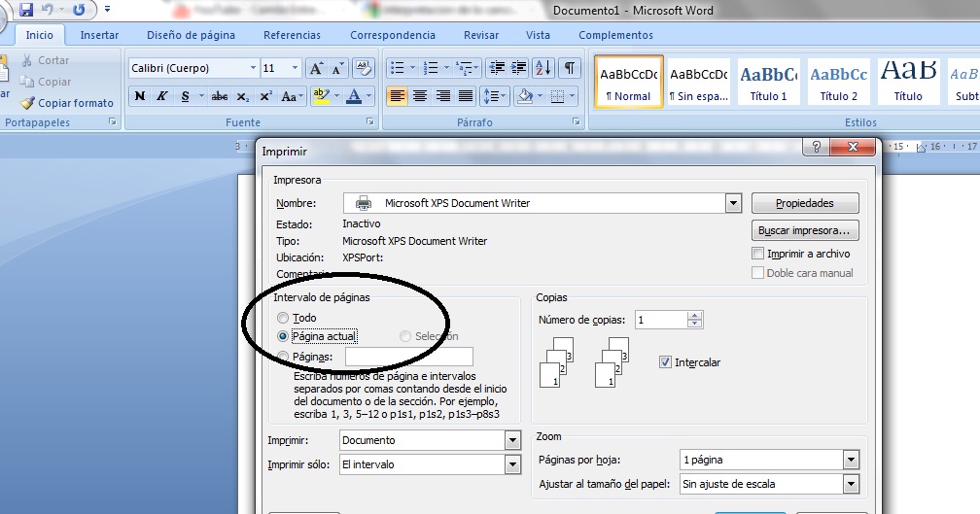Viewport: 980px width, 514px height.
Task: Toggle underline with the S icon
Action: click(x=185, y=95)
